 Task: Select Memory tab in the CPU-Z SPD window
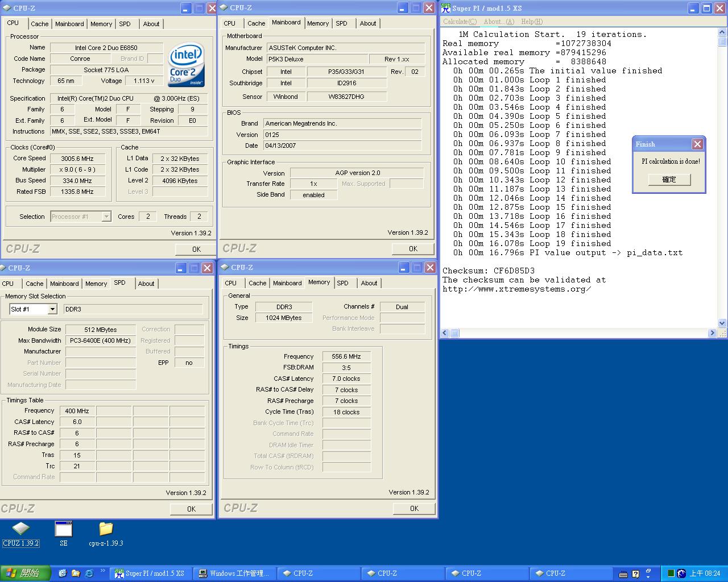pyautogui.click(x=96, y=284)
